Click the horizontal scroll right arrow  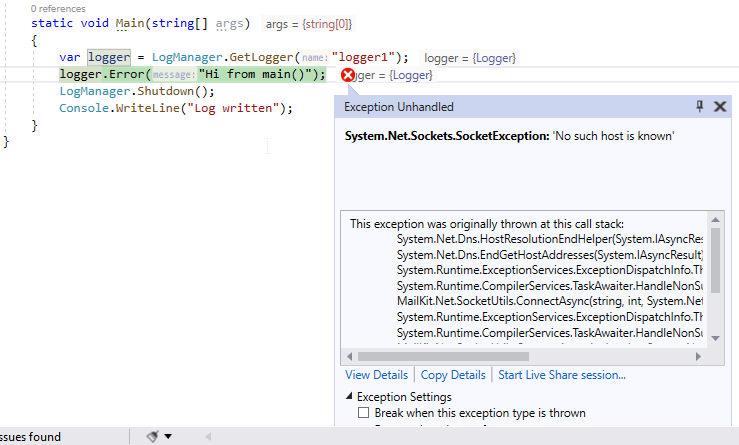(x=698, y=356)
